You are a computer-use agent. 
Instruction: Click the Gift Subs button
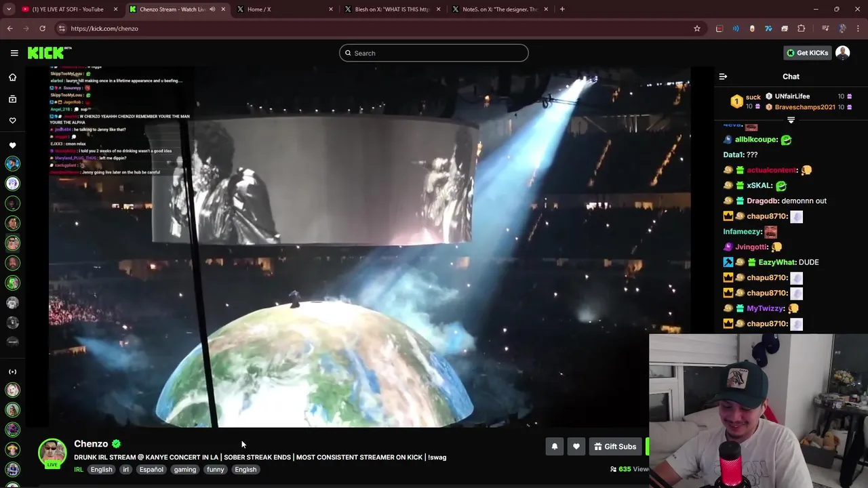(615, 447)
